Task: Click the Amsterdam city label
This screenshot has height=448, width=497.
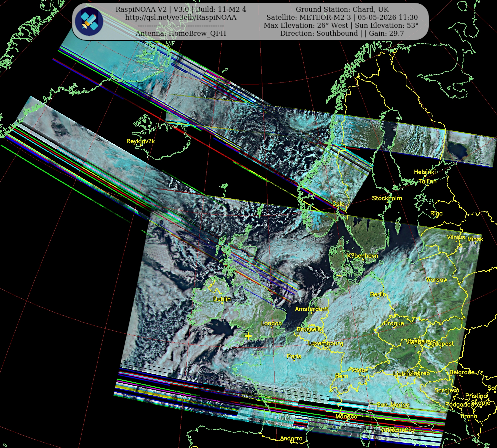Action: tap(311, 309)
